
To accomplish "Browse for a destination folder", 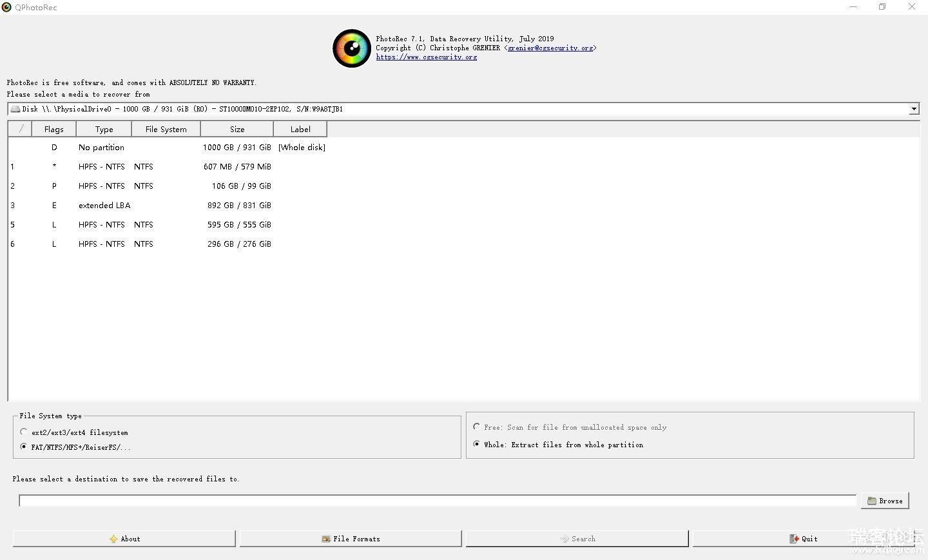I will pyautogui.click(x=885, y=501).
